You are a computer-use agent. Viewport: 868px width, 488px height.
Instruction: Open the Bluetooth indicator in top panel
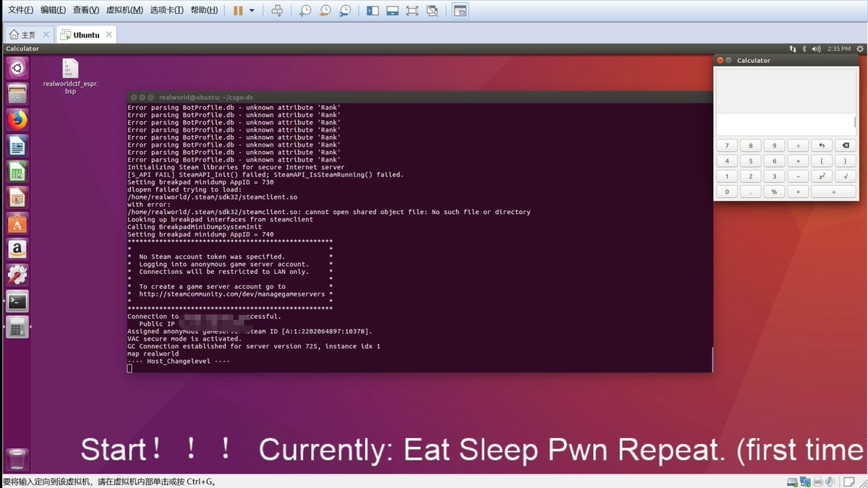(805, 48)
